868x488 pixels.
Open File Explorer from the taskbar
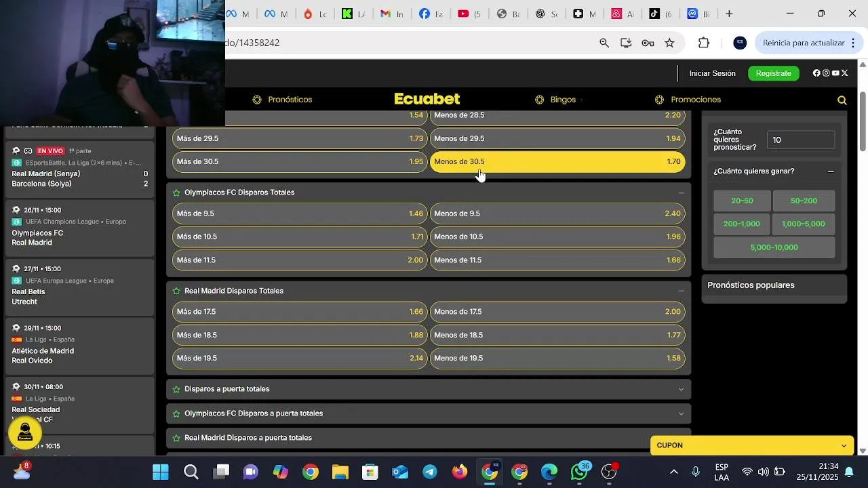[340, 472]
